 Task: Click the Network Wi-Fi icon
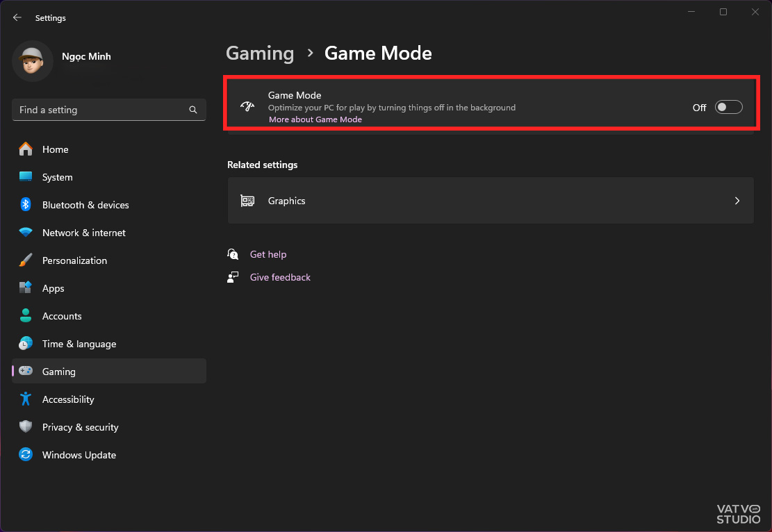point(26,232)
